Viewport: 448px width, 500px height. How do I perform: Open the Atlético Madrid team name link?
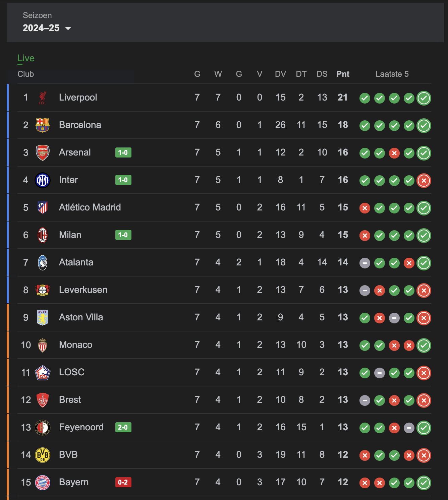click(x=90, y=207)
